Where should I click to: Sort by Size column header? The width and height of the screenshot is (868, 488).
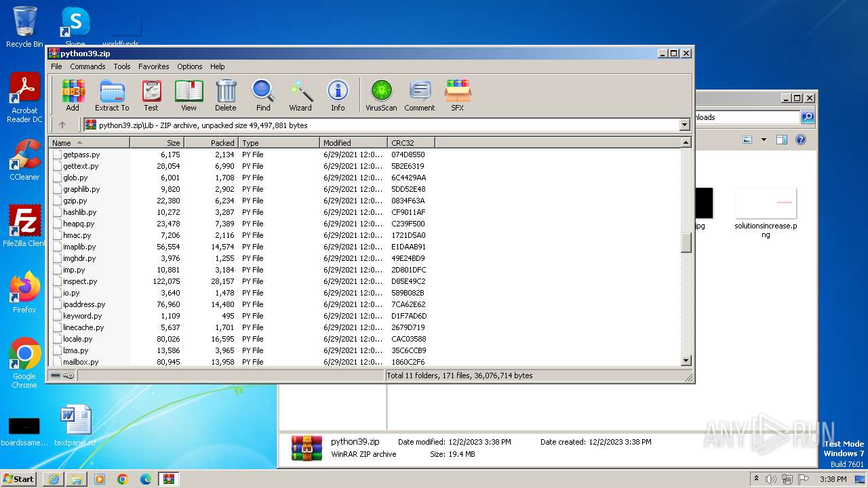coord(157,142)
